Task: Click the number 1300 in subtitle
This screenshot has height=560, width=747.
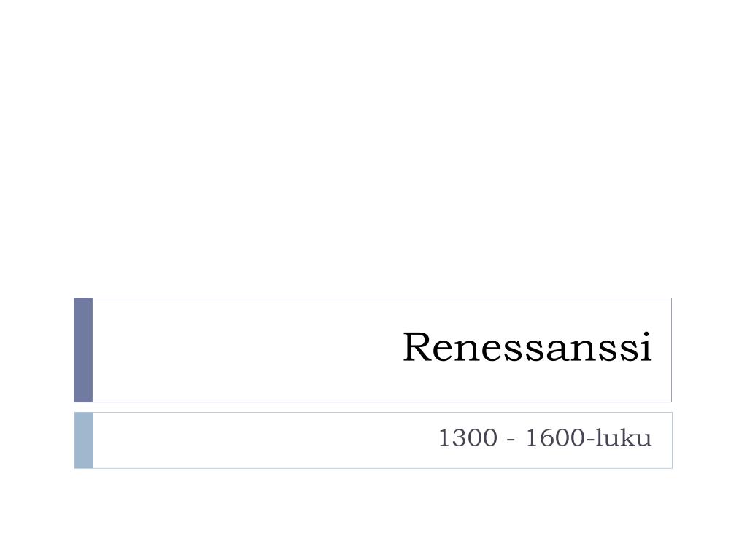Action: coord(468,438)
